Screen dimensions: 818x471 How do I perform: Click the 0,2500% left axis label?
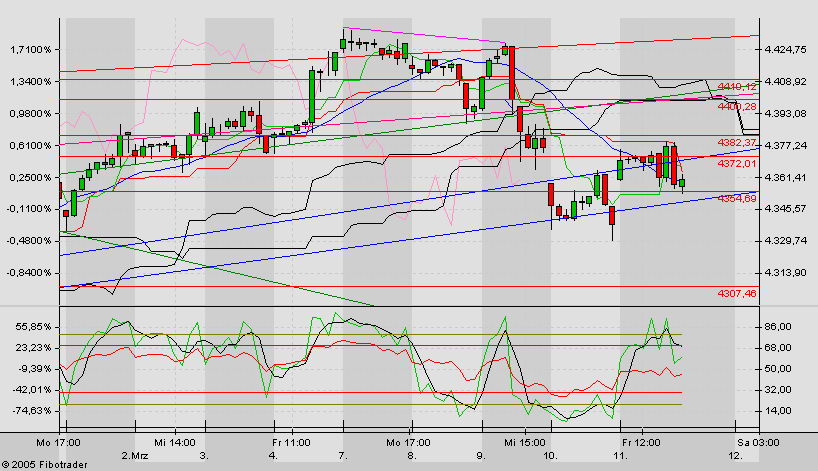tap(32, 177)
